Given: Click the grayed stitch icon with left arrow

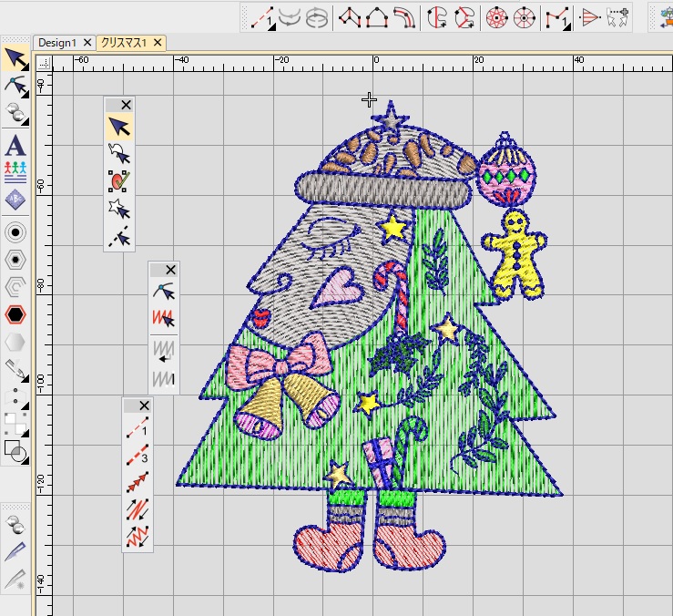Looking at the screenshot, I should (x=164, y=352).
